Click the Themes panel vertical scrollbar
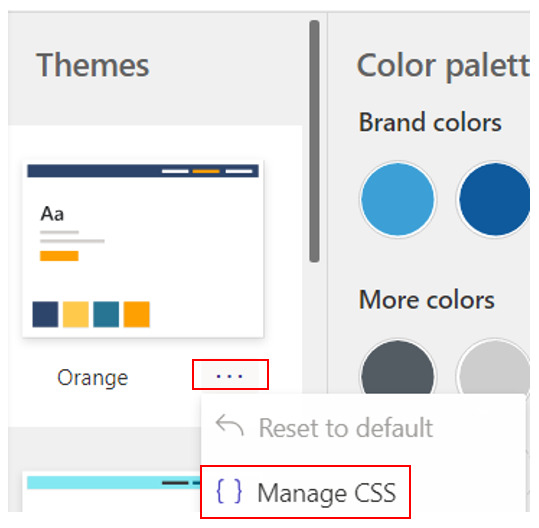Image resolution: width=539 pixels, height=528 pixels. pos(314,141)
